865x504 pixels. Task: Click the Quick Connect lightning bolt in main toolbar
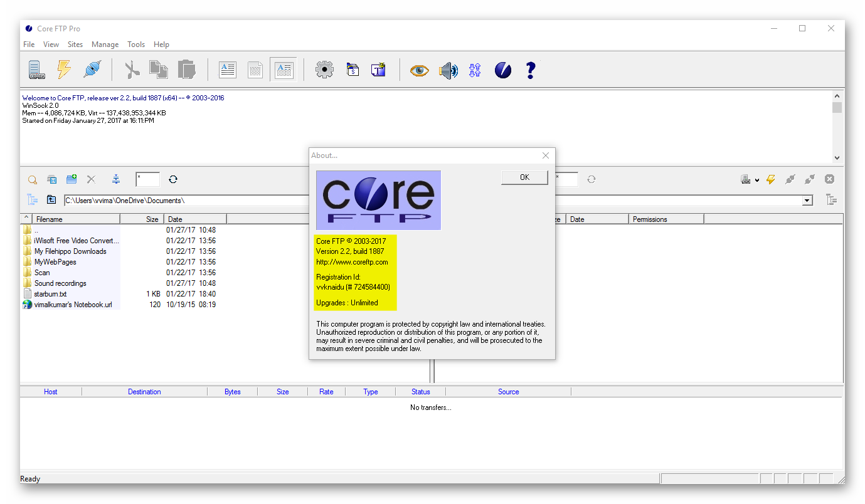(x=64, y=70)
